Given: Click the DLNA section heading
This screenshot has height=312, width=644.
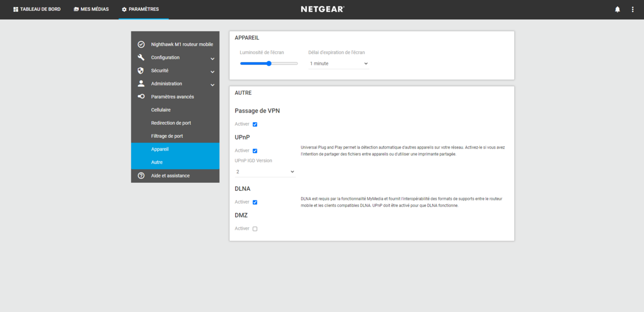Looking at the screenshot, I should (x=243, y=189).
